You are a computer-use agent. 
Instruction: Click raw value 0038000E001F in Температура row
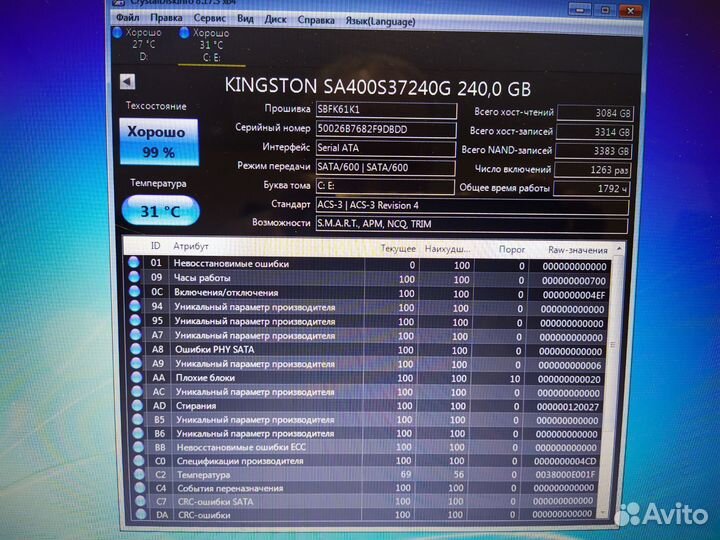point(565,474)
